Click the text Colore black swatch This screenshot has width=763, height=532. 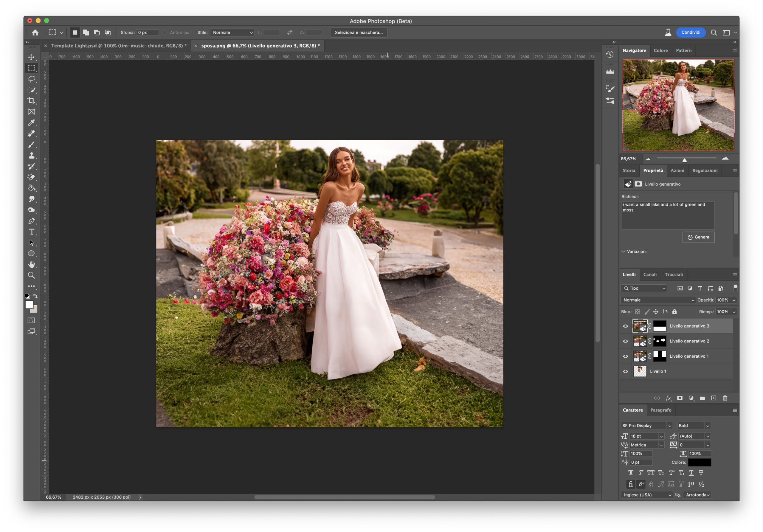click(699, 462)
